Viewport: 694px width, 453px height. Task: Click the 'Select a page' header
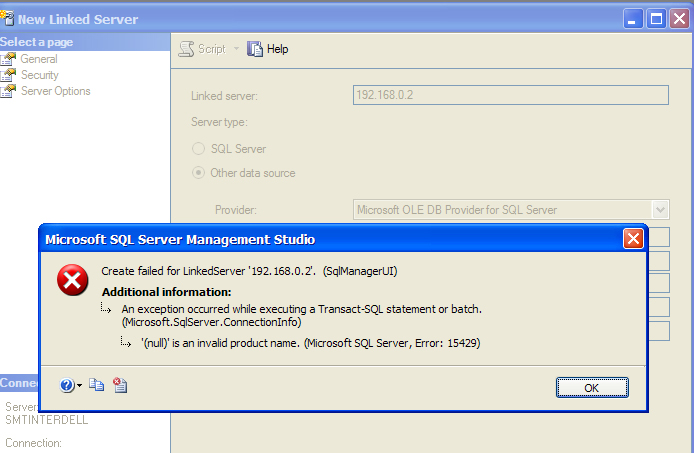click(37, 42)
